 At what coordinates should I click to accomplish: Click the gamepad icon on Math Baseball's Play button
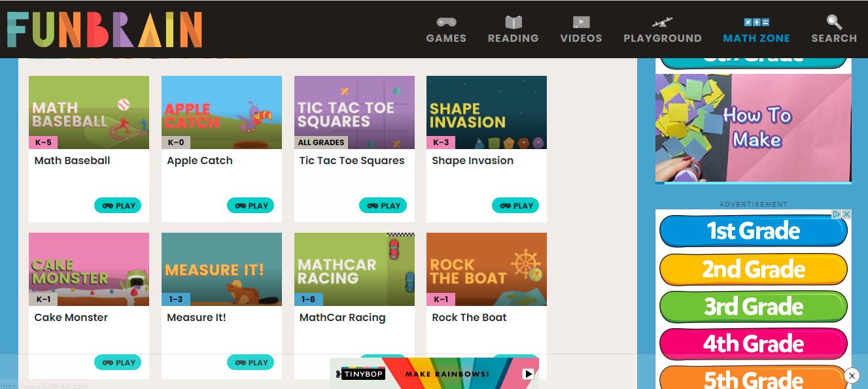point(107,205)
